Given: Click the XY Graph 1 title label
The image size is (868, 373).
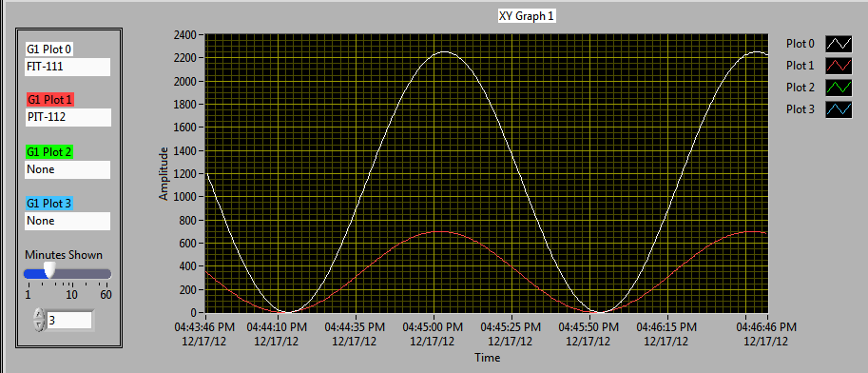Looking at the screenshot, I should pos(527,16).
